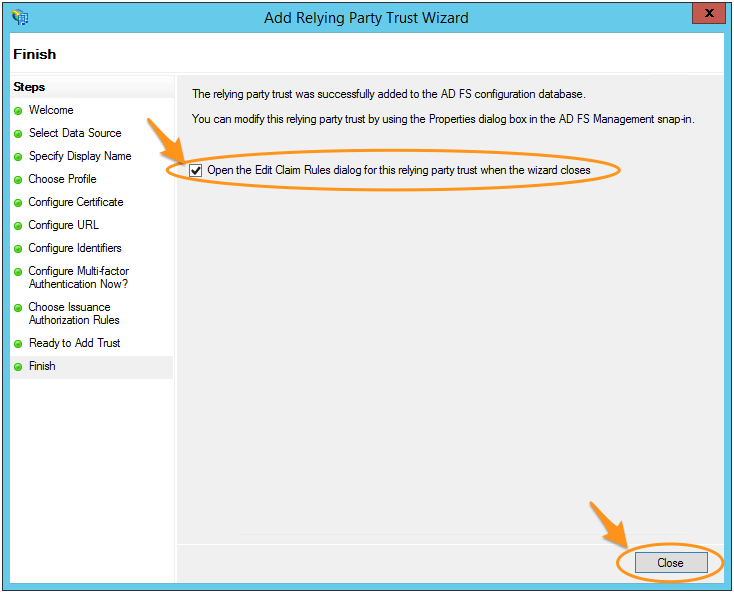Click the green bullet beside Ready to Add Trust
The image size is (734, 592).
pos(18,344)
